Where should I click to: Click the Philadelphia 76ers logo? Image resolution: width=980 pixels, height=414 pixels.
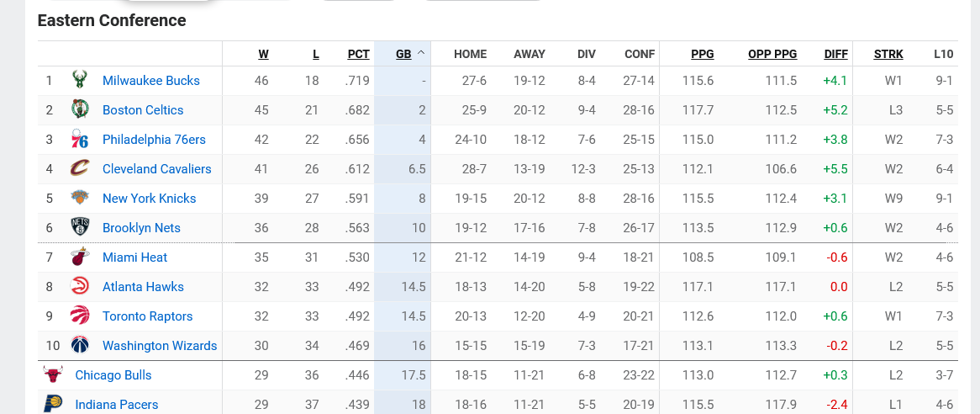coord(80,140)
